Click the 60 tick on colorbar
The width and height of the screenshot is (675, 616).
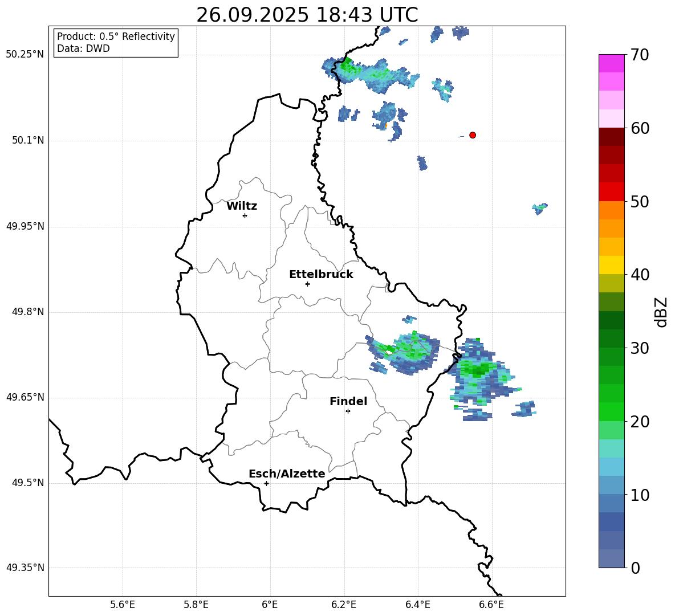coord(640,128)
